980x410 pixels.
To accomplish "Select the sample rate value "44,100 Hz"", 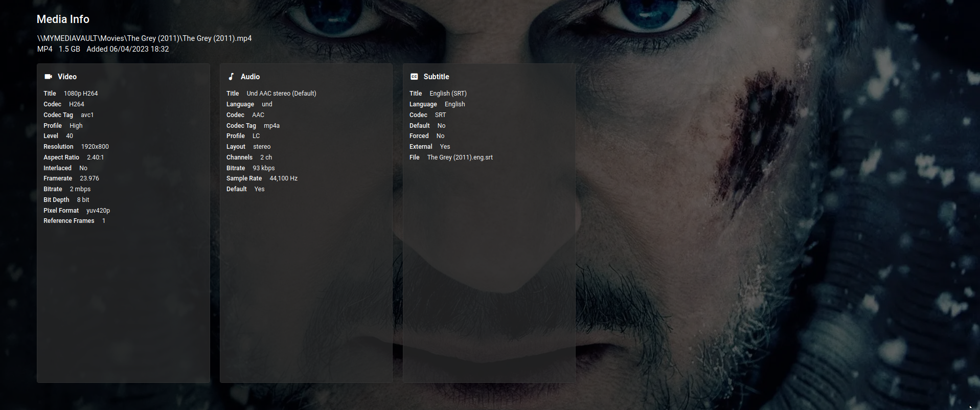I will 284,178.
